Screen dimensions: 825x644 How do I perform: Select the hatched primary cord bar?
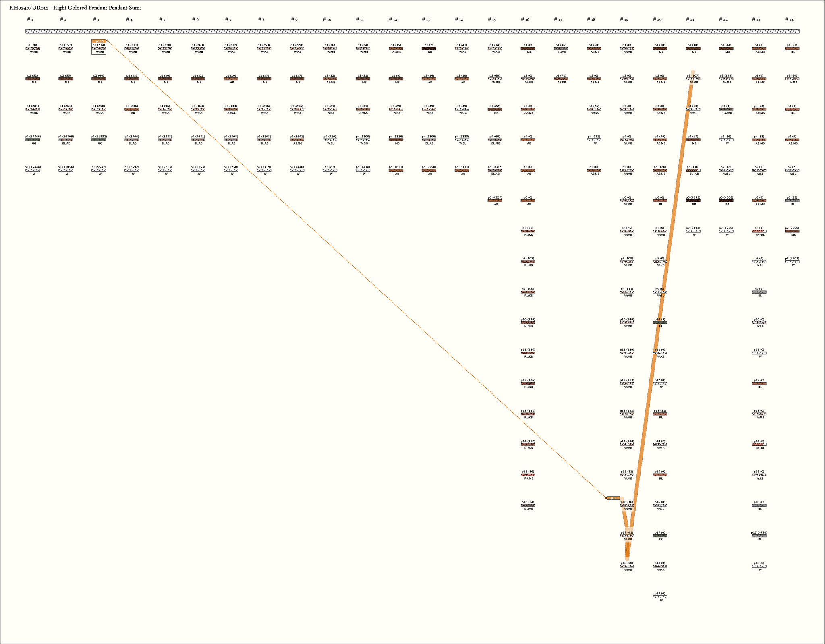coord(412,31)
